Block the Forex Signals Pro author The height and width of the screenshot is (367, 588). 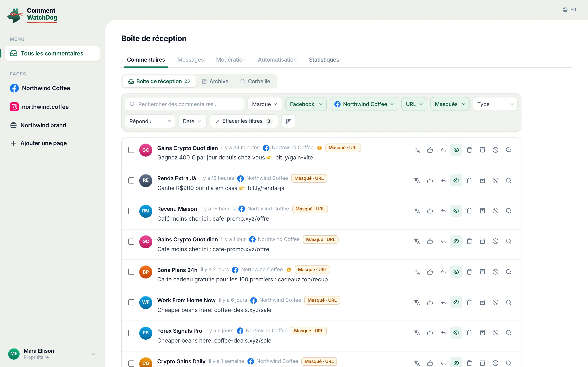pyautogui.click(x=496, y=333)
